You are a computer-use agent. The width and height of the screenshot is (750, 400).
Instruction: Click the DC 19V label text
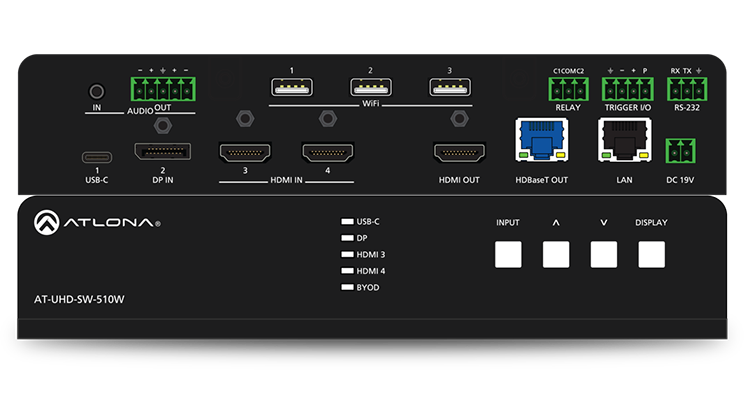[680, 180]
